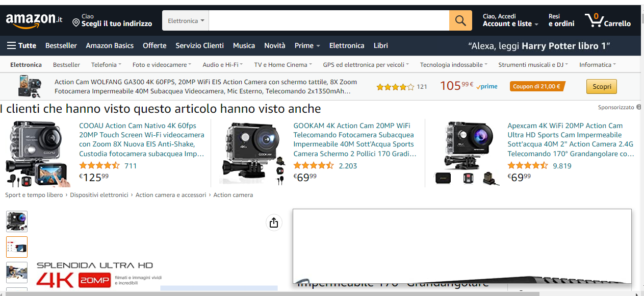Click the star rating with 2.203 reviews
644x296 pixels.
pyautogui.click(x=314, y=165)
